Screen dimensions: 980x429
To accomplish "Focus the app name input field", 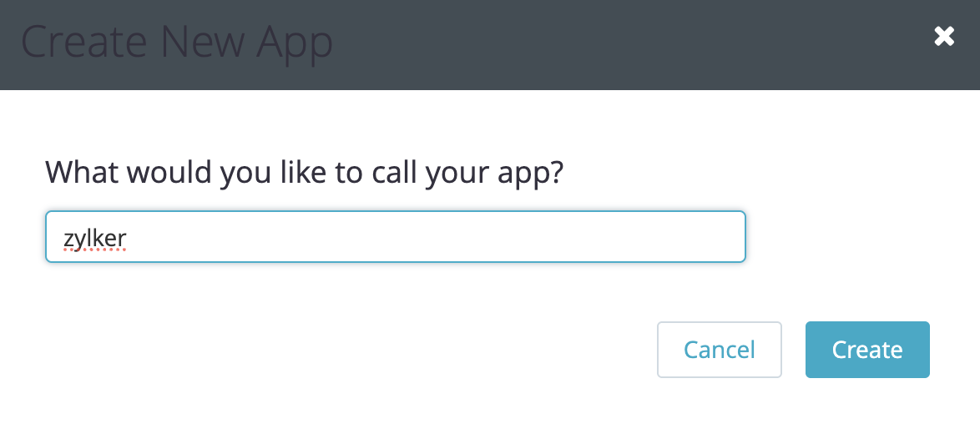I will pos(396,237).
